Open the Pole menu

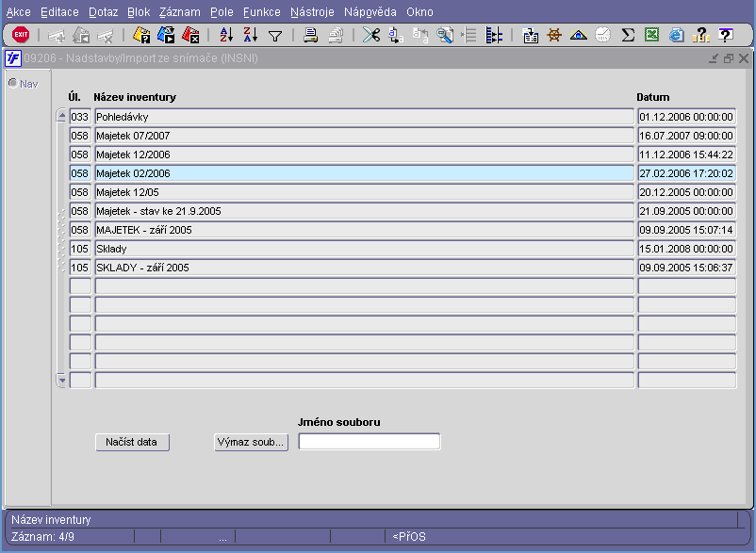[x=222, y=12]
